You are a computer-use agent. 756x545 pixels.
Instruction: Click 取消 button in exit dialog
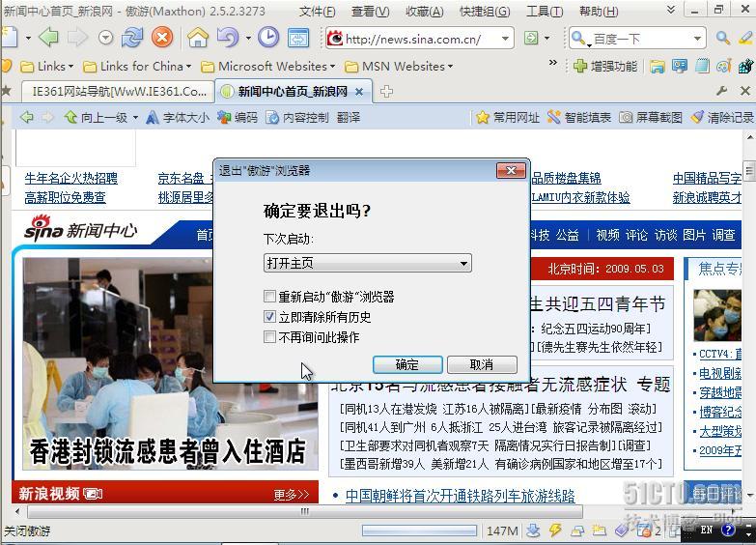point(482,364)
